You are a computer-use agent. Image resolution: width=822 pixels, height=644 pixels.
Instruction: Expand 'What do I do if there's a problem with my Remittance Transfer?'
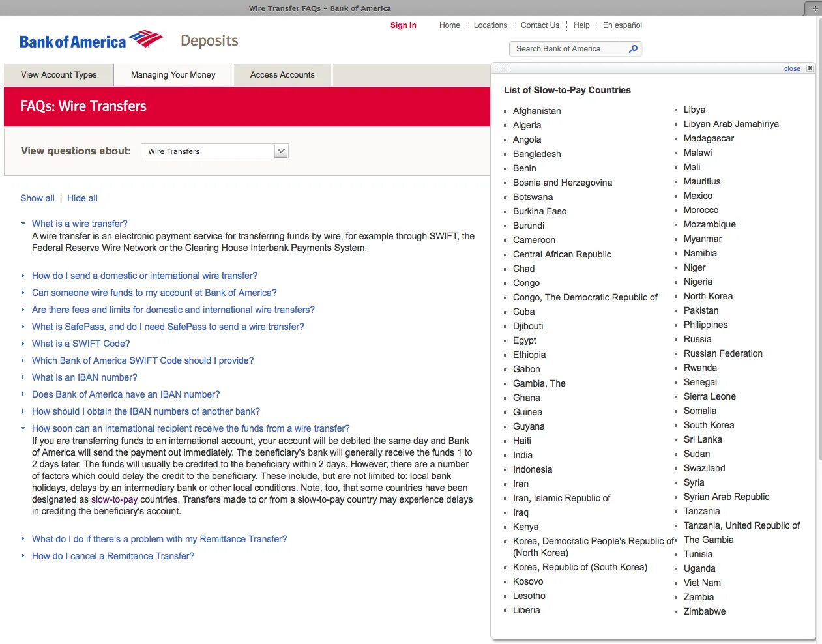tap(160, 539)
